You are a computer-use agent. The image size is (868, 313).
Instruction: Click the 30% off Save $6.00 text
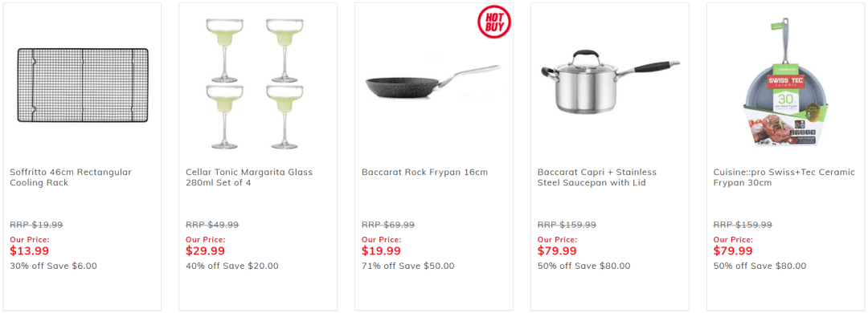coord(54,266)
